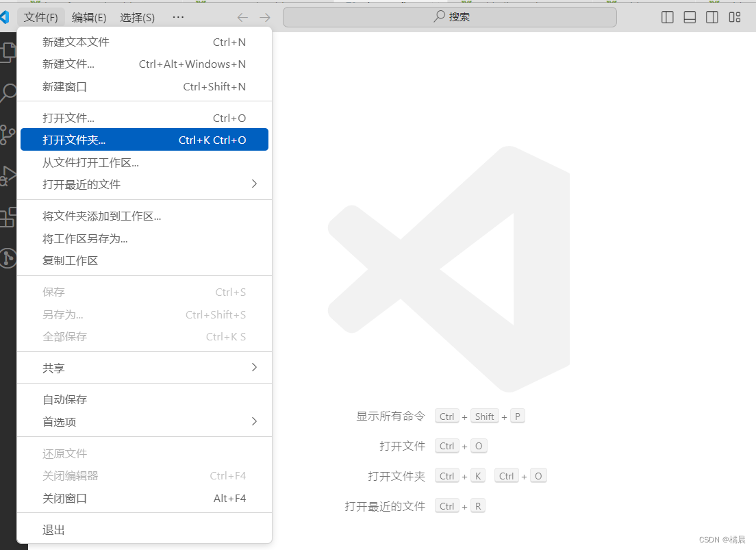This screenshot has height=550, width=756.
Task: Click the 打开文件 shortcut hint in editor
Action: tap(402, 447)
